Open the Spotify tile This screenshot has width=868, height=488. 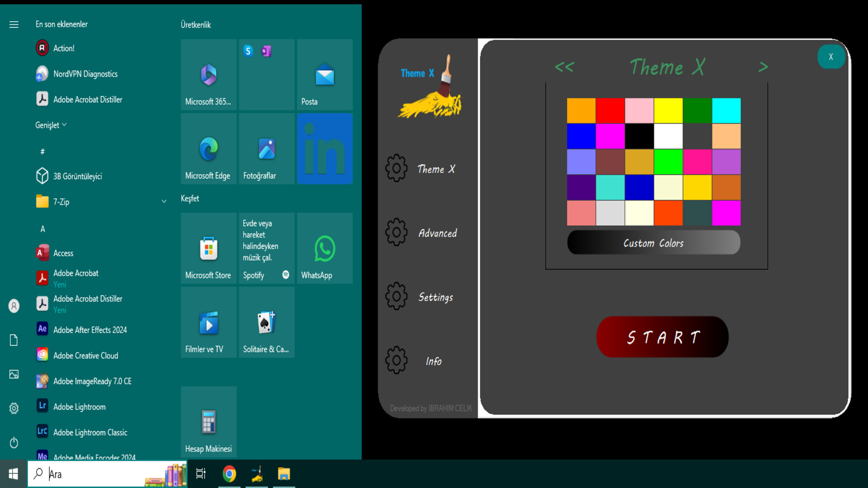coord(267,248)
